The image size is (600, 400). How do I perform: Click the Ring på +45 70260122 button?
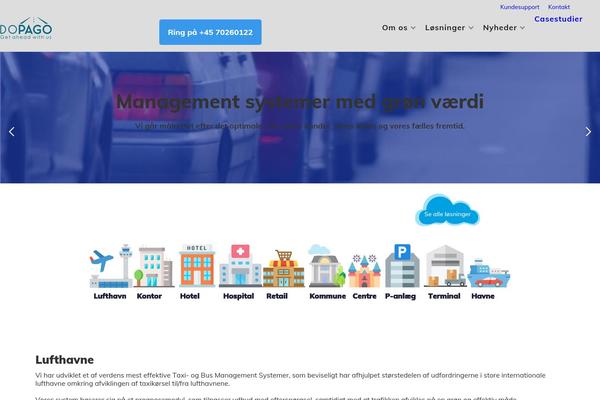click(x=210, y=32)
